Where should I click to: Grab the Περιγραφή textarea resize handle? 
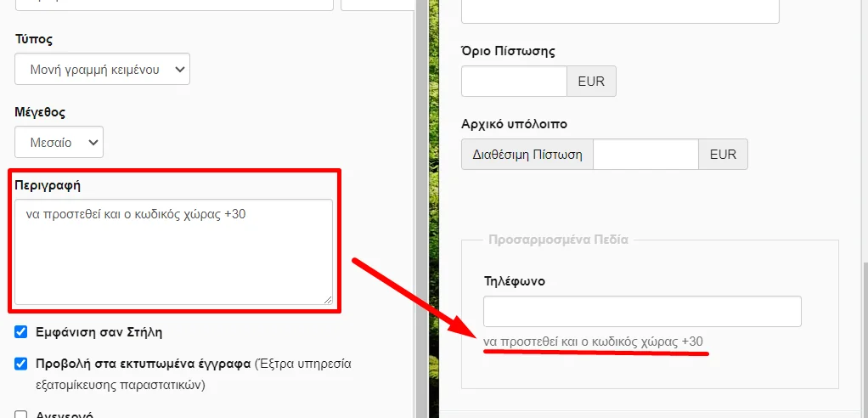click(327, 298)
